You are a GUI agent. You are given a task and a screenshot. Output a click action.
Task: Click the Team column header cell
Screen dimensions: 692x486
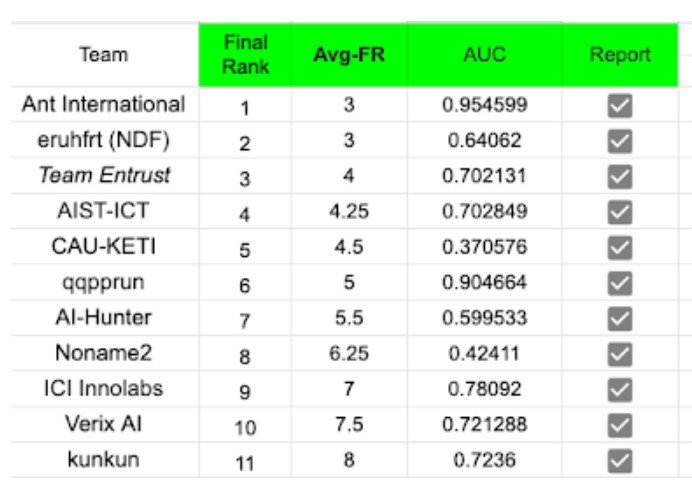pyautogui.click(x=104, y=54)
